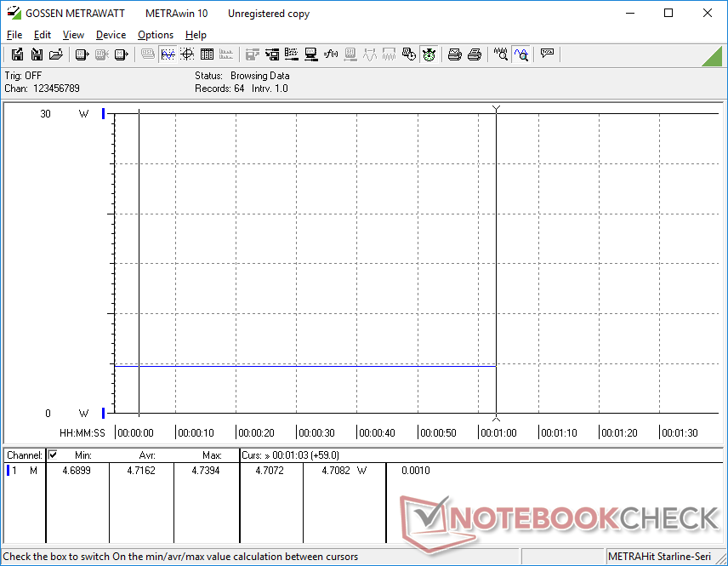The height and width of the screenshot is (566, 728).
Task: Click the 'Trig: OFF' status text
Action: coord(23,75)
